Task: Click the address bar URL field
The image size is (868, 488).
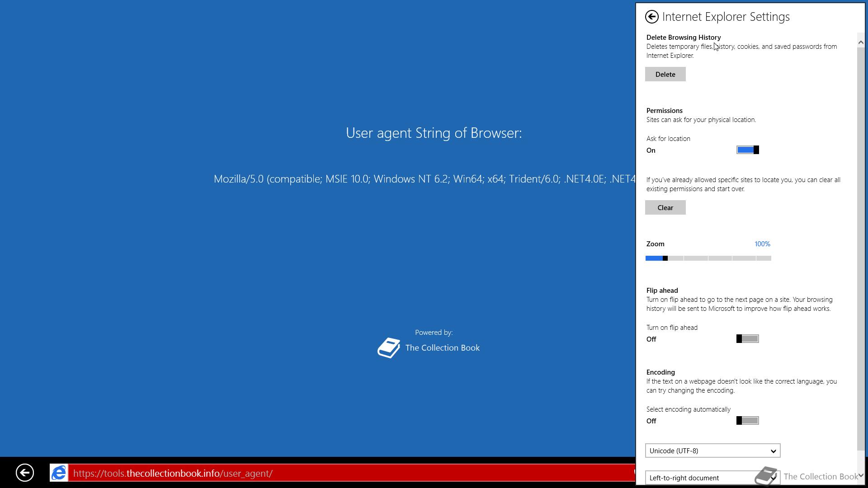Action: tap(352, 473)
